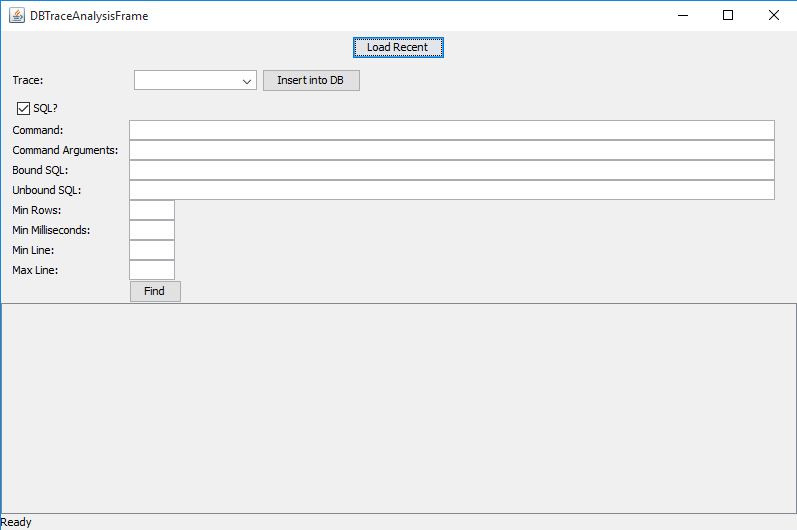Click the Find button

click(x=155, y=291)
